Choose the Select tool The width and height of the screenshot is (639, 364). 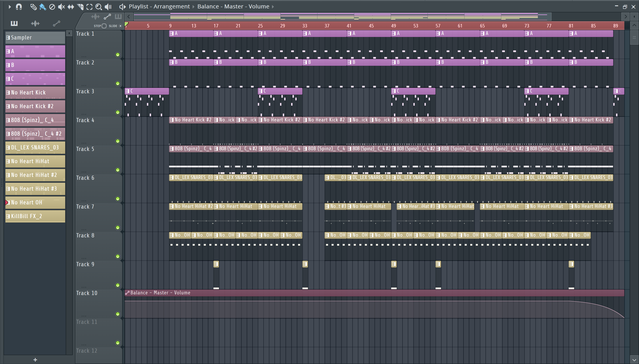tap(89, 7)
